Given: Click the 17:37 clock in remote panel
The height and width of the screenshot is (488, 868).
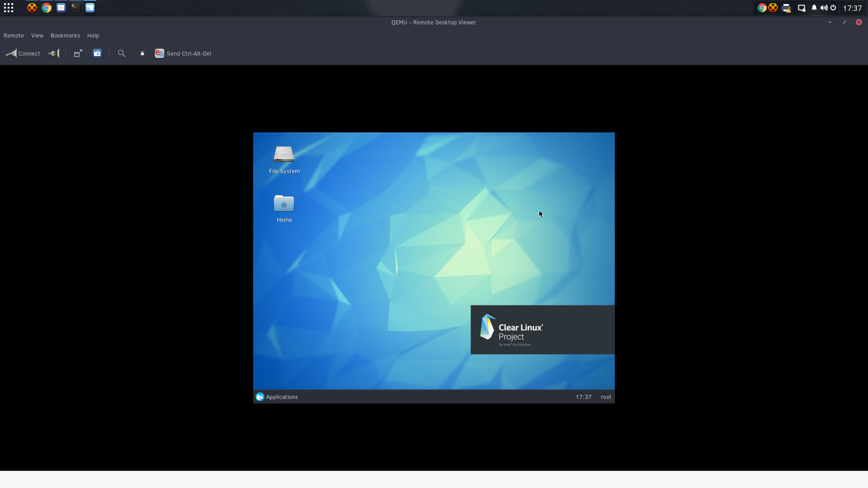Looking at the screenshot, I should 584,397.
